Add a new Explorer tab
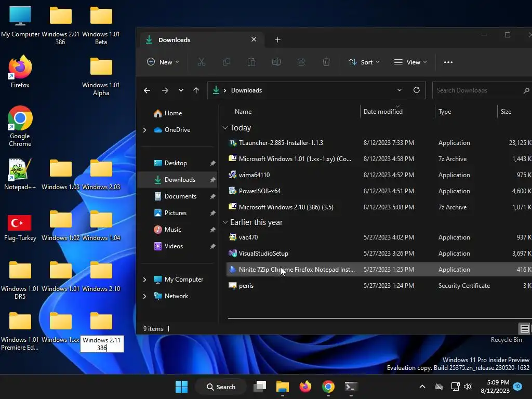This screenshot has width=532, height=399. (x=277, y=39)
